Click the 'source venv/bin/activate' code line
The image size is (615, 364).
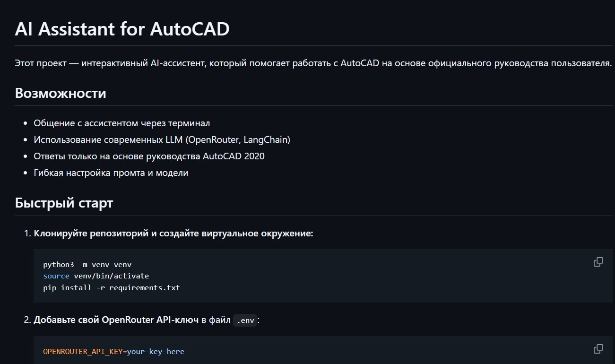coord(96,276)
